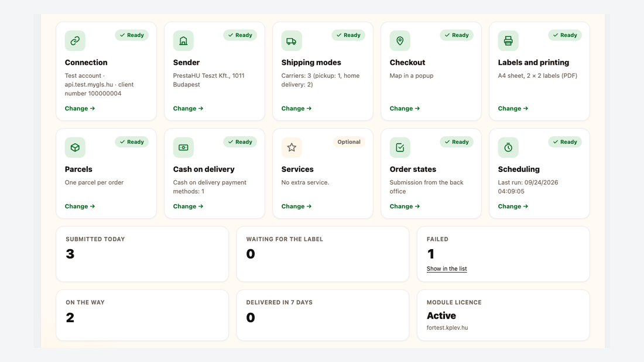Screen dimensions: 644x362
Task: Click A4 sheet, 2 × 2 labels text
Action: [x=537, y=75]
